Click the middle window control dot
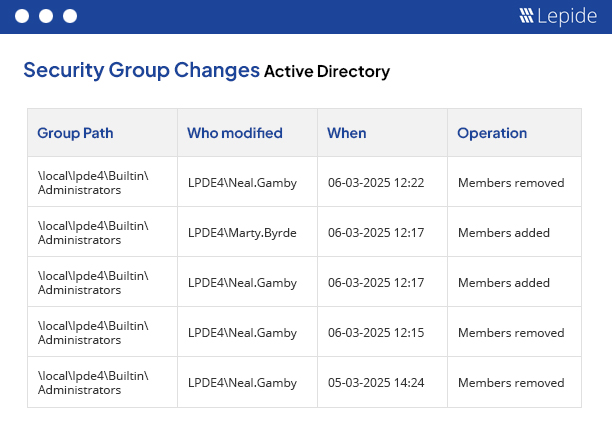 (46, 16)
